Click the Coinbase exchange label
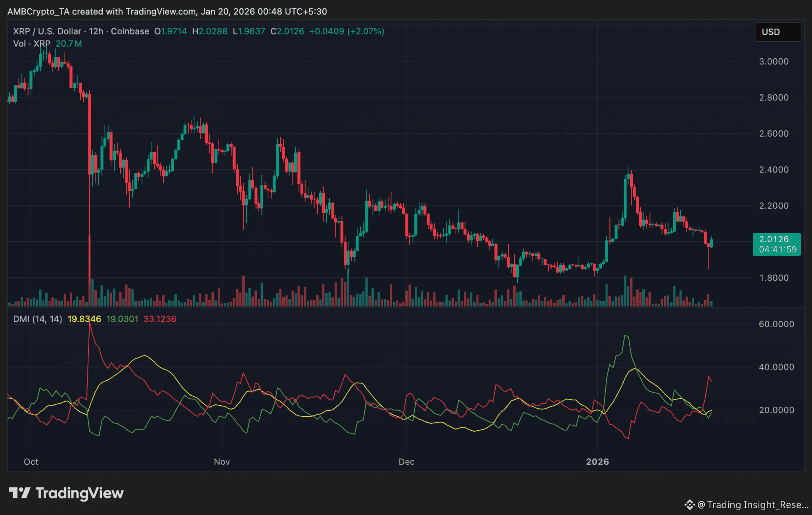 (130, 31)
